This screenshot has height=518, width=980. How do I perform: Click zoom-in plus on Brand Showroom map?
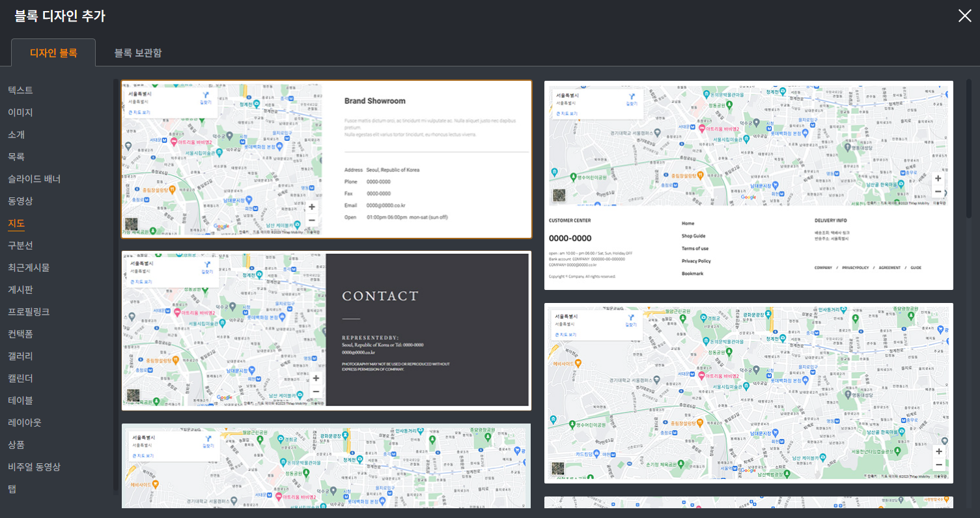tap(312, 207)
